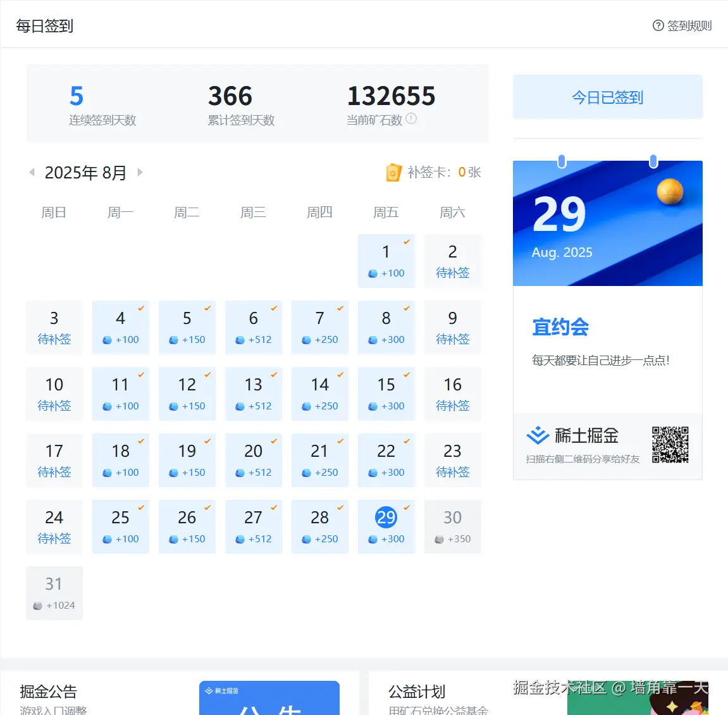Go to the next month with the right arrow
728x715 pixels.
[x=140, y=171]
